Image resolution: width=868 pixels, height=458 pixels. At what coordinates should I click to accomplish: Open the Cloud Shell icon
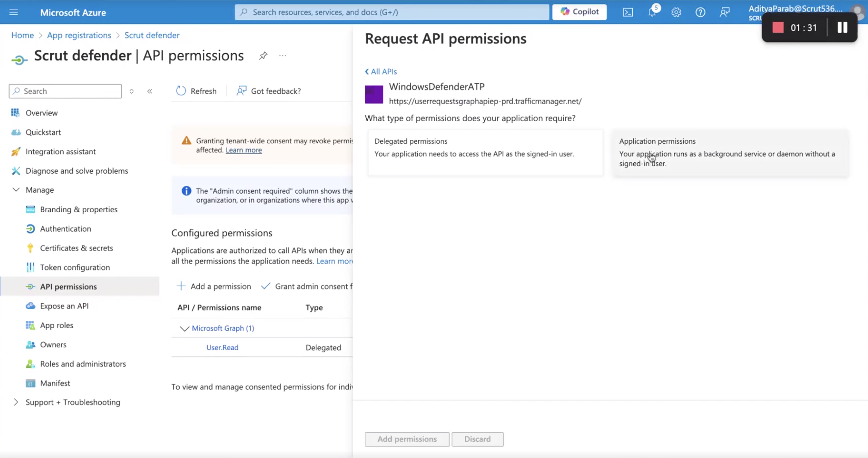(x=628, y=12)
